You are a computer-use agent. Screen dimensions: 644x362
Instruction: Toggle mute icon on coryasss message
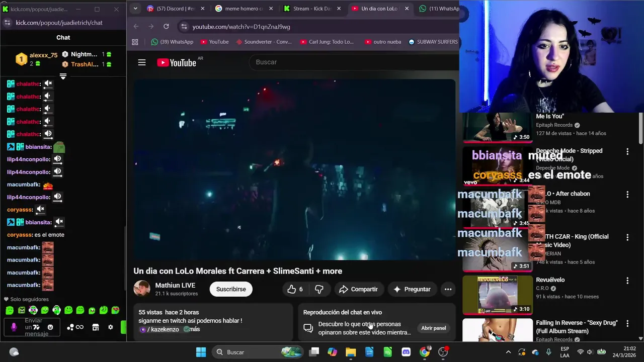[41, 210]
